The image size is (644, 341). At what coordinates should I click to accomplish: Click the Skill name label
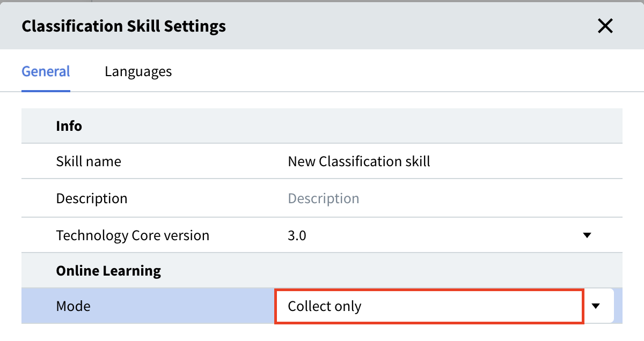(x=89, y=161)
